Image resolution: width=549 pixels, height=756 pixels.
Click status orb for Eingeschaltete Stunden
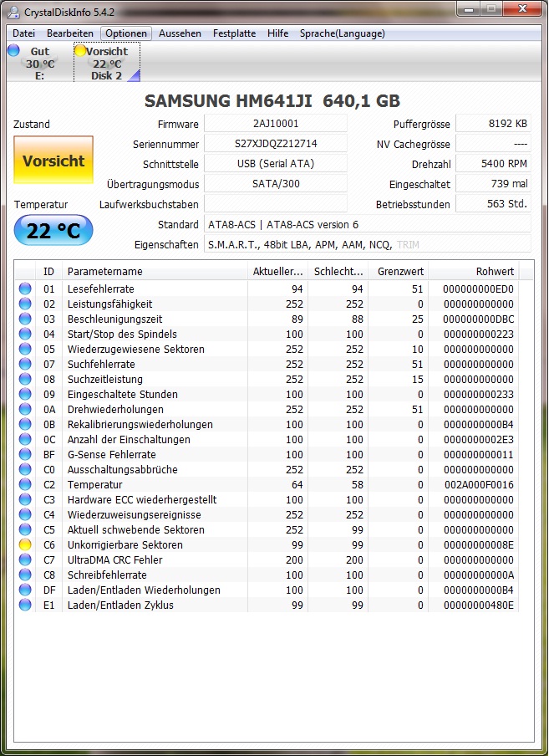[24, 394]
